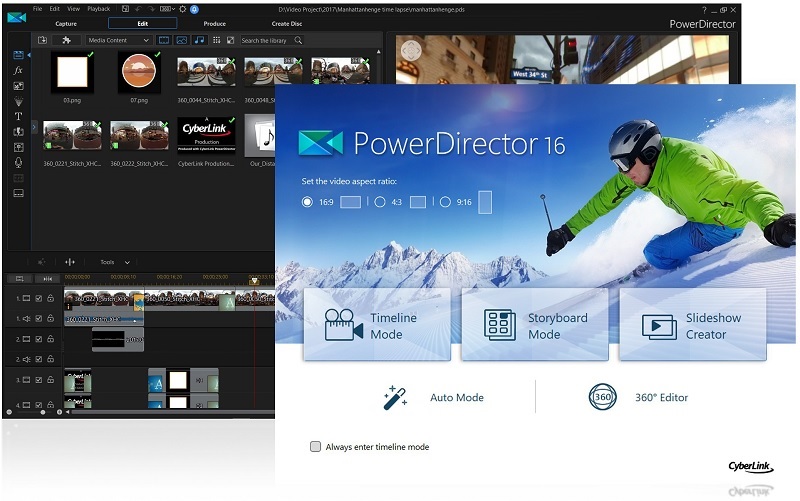
Task: Click the Import Media icon
Action: pos(42,40)
